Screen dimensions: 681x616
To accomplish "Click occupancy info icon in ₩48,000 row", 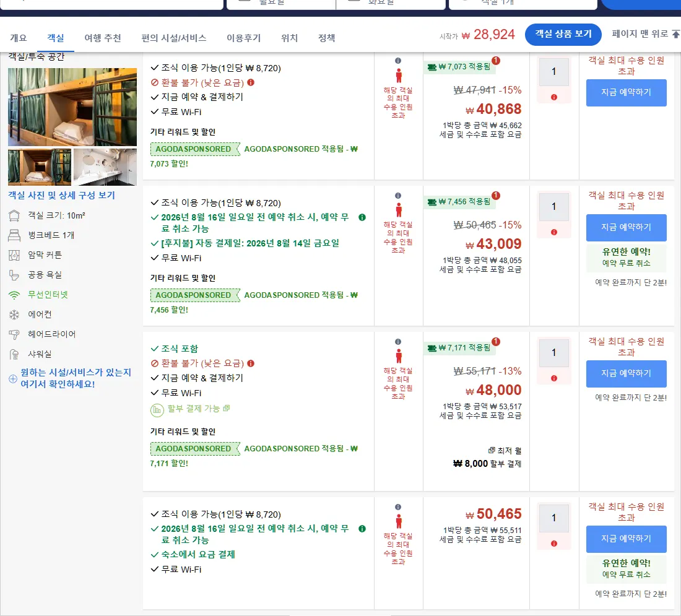I will (x=398, y=342).
